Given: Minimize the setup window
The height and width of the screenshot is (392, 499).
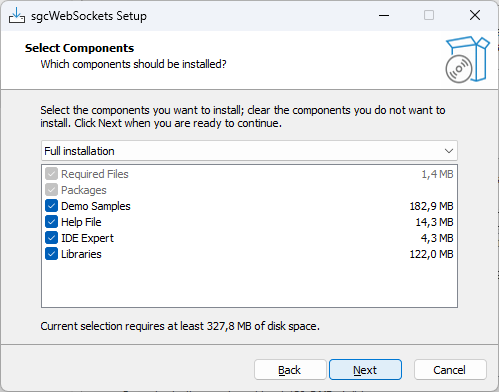Looking at the screenshot, I should (384, 15).
